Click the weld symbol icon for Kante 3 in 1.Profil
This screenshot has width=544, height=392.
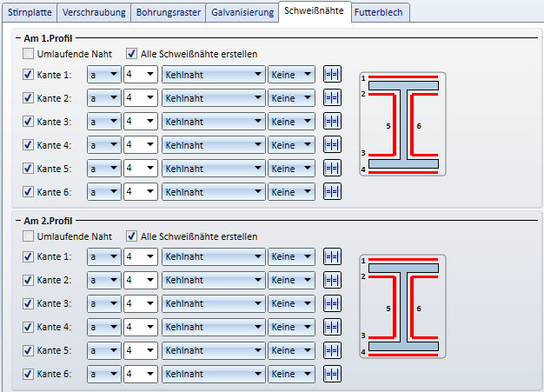332,122
